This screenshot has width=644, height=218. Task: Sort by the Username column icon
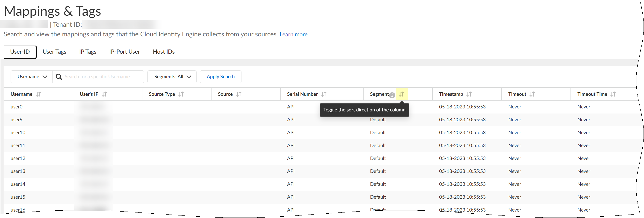[x=38, y=94]
